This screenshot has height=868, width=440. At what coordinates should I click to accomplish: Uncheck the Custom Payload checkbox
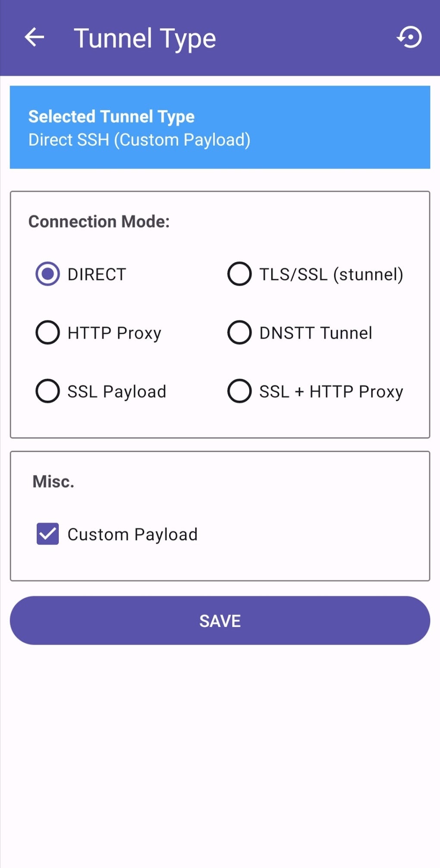47,534
